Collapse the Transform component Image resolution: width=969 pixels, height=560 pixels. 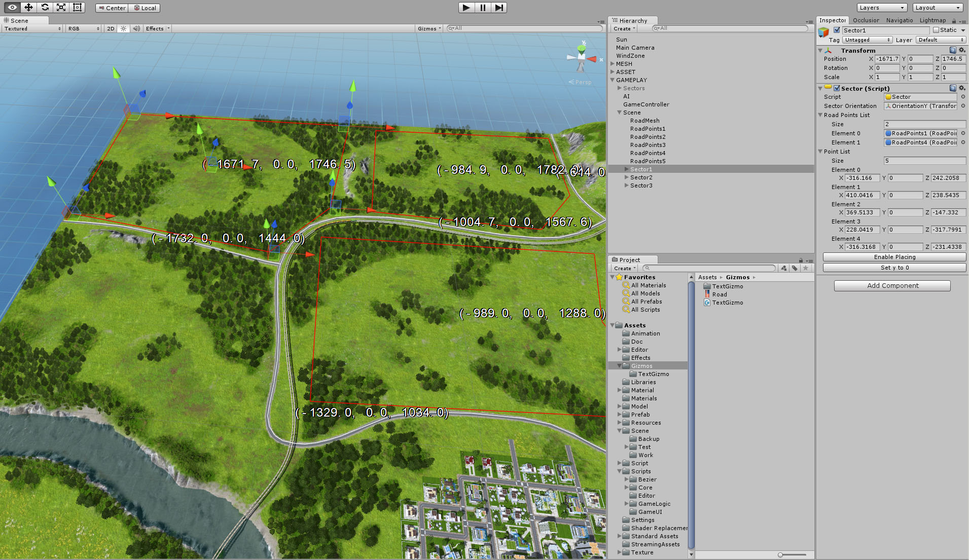click(x=820, y=50)
